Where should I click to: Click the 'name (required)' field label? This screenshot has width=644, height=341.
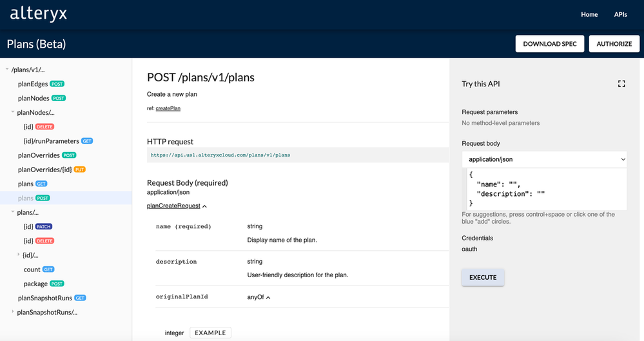click(x=183, y=226)
